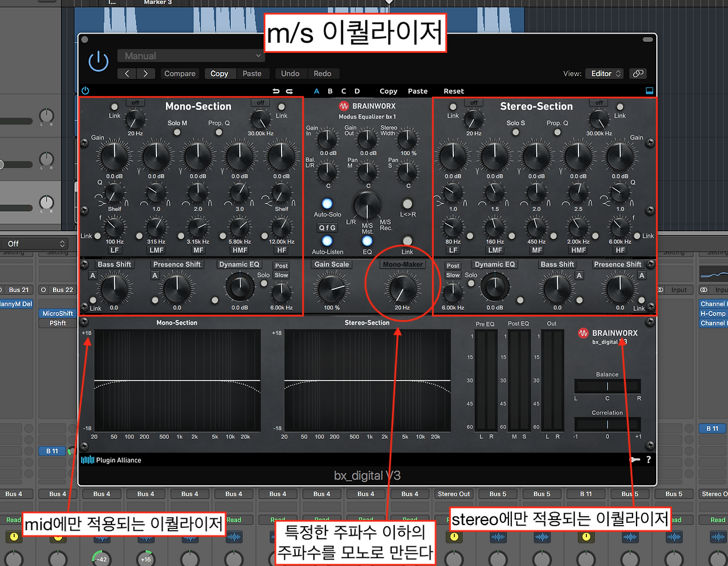Image resolution: width=728 pixels, height=566 pixels.
Task: Click the MicroShift plugin slot
Action: pos(57,313)
